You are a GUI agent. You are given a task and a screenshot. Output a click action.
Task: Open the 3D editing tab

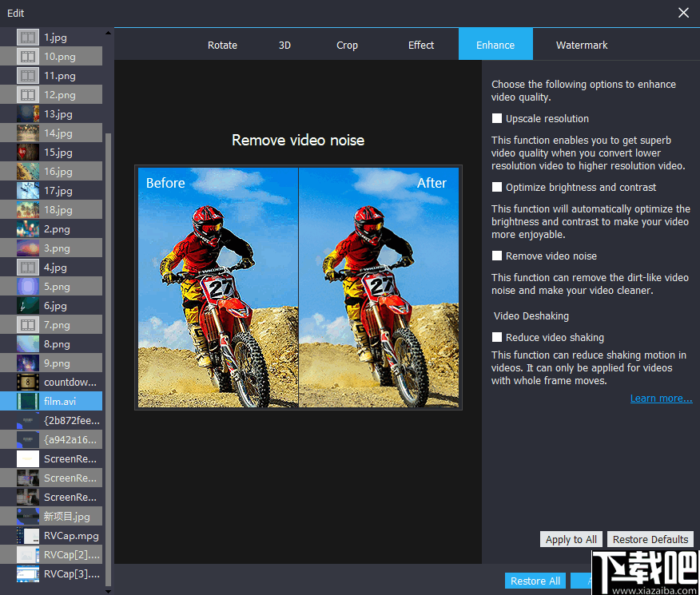284,45
